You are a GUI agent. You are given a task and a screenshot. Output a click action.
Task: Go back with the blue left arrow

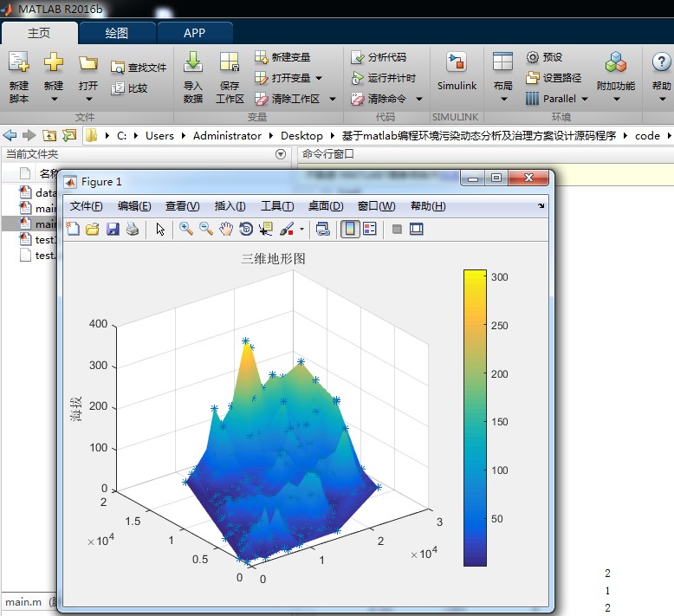10,136
